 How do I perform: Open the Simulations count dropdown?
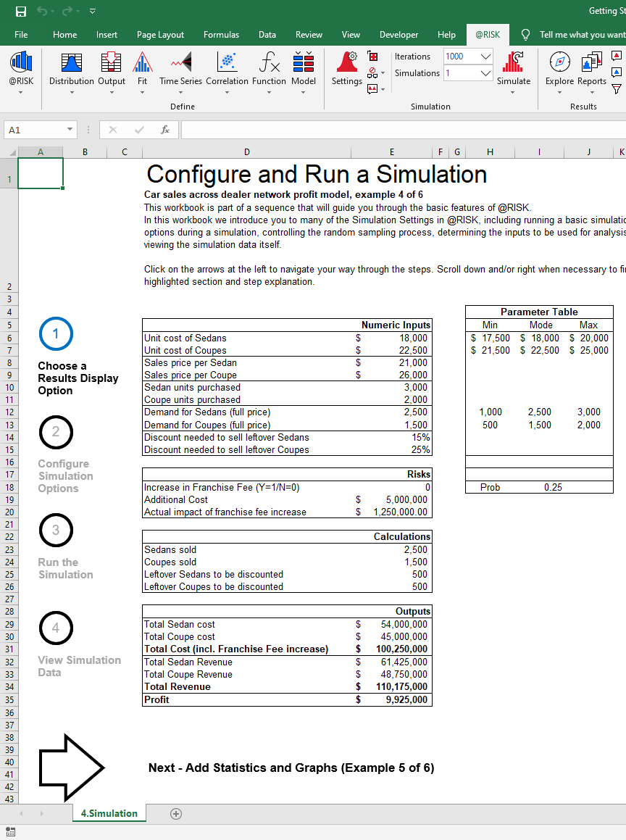click(x=484, y=72)
